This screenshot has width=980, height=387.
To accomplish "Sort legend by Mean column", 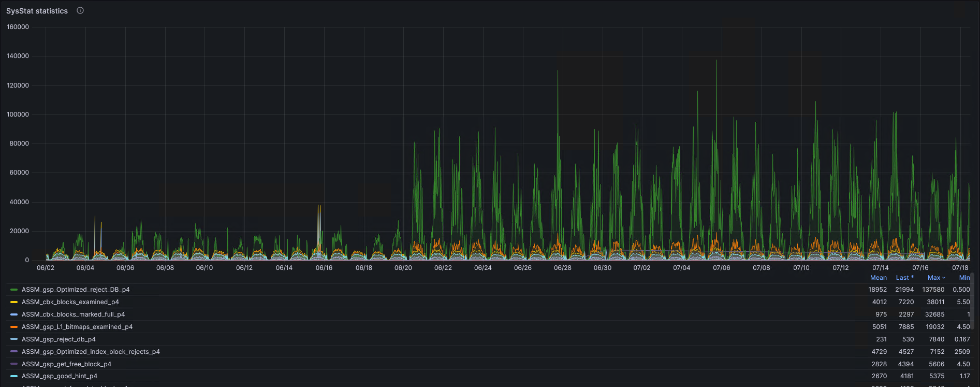I will pyautogui.click(x=878, y=278).
